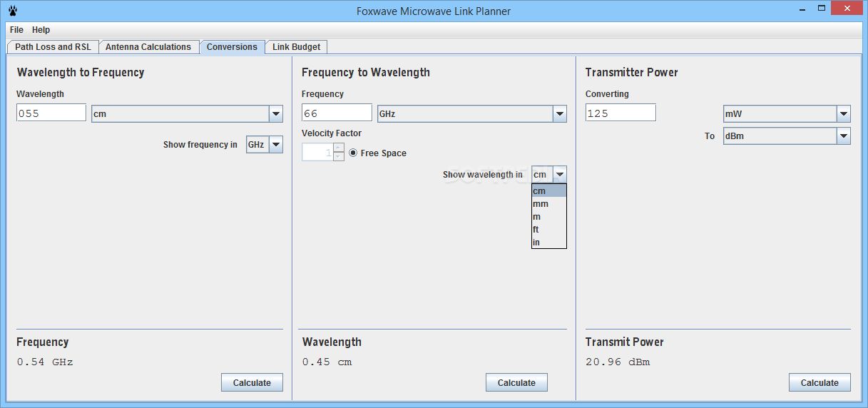This screenshot has width=868, height=408.
Task: Switch to Antenna Calculations tab
Action: tap(148, 47)
